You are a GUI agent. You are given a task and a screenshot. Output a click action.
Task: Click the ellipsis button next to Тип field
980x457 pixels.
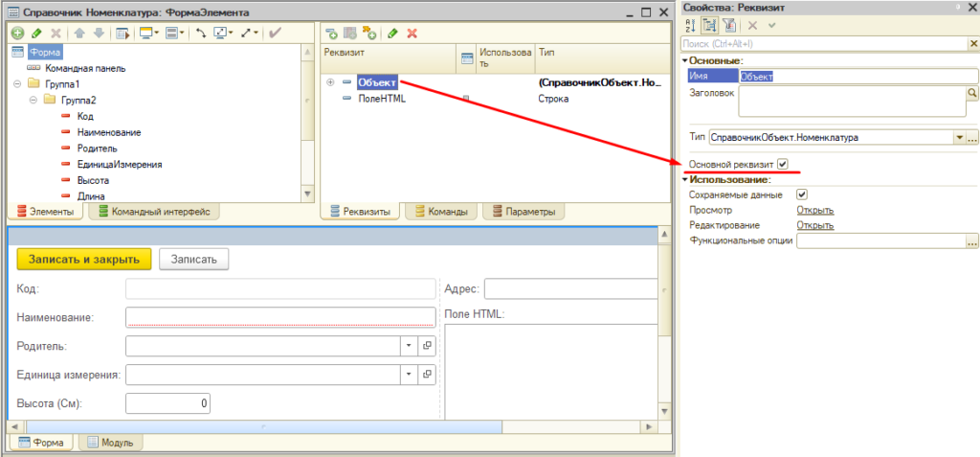972,137
